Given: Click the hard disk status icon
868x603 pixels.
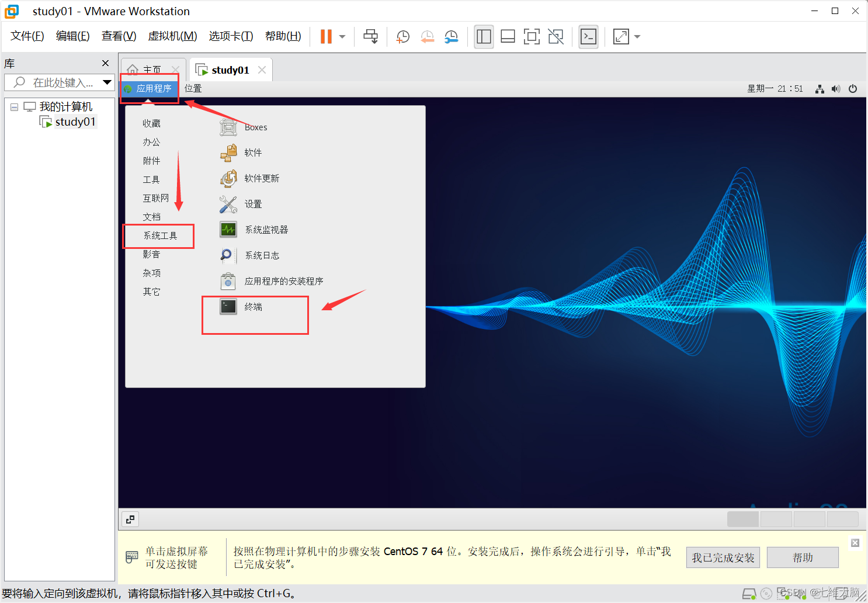Looking at the screenshot, I should (x=749, y=594).
